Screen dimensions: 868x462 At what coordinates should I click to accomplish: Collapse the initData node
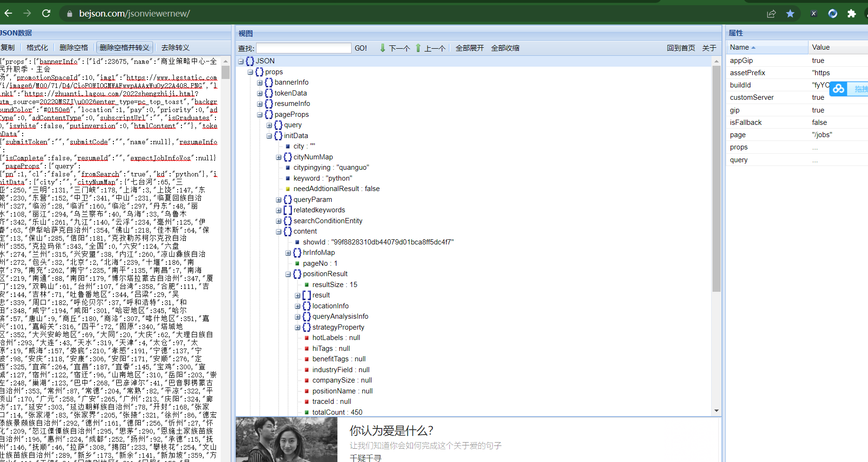(269, 136)
